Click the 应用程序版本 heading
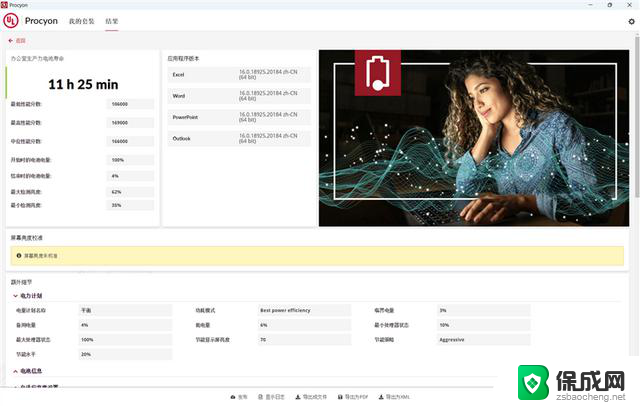640x406 pixels. pos(183,58)
